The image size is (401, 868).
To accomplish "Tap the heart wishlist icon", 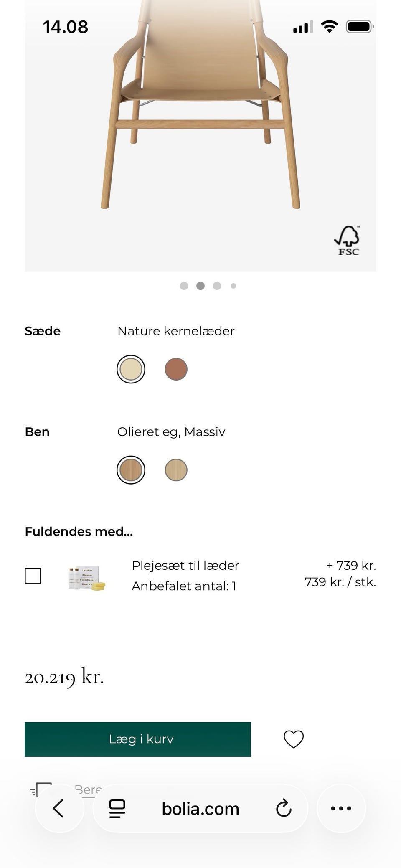I will point(293,739).
